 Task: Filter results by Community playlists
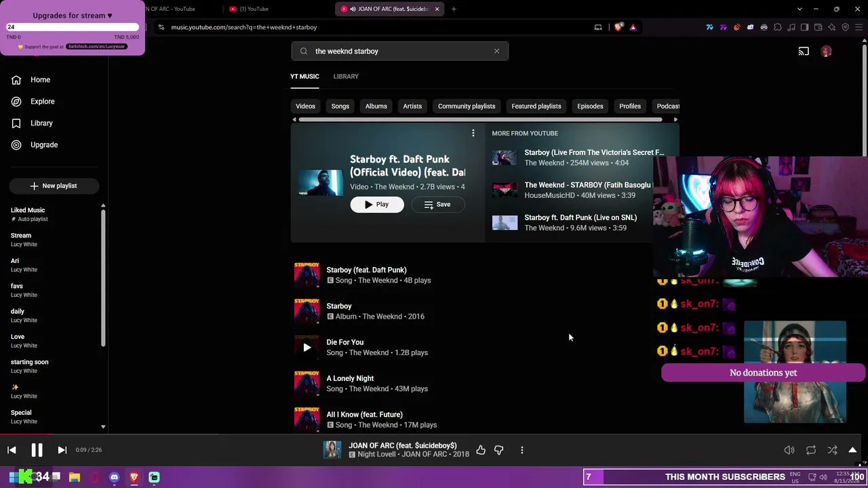click(x=467, y=106)
